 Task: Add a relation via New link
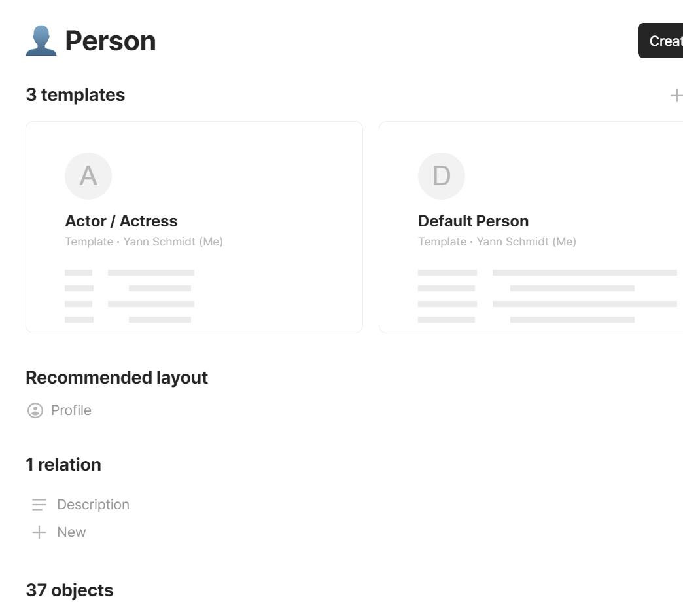tap(71, 532)
